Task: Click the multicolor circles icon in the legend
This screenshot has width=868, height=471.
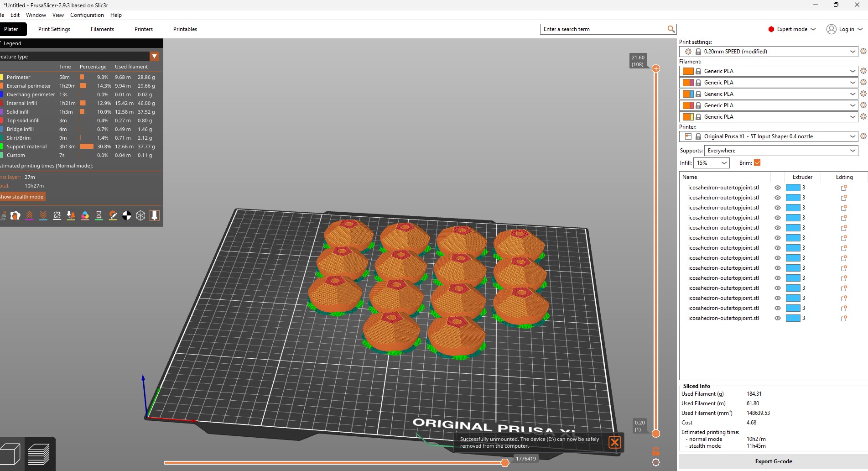Action: click(85, 215)
